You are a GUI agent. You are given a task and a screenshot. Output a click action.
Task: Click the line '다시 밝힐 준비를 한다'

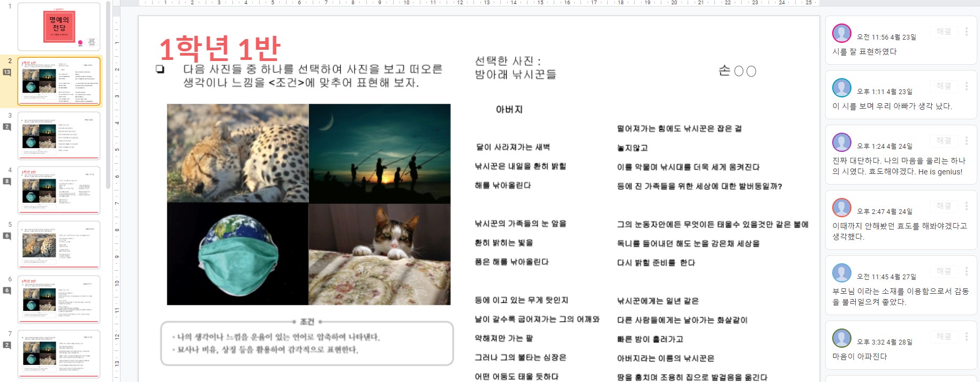pyautogui.click(x=656, y=263)
